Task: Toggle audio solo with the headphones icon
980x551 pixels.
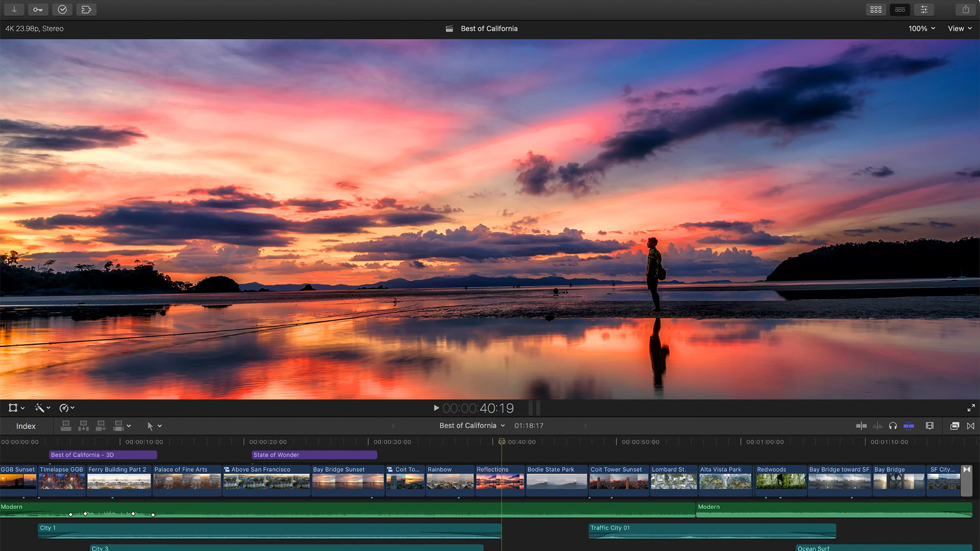Action: [893, 425]
